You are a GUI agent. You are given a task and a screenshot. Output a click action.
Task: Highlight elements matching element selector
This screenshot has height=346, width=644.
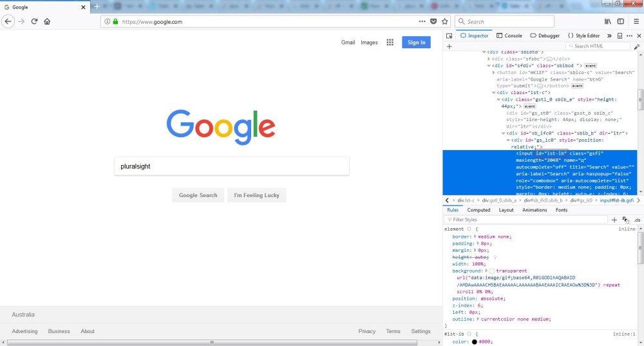[469, 229]
